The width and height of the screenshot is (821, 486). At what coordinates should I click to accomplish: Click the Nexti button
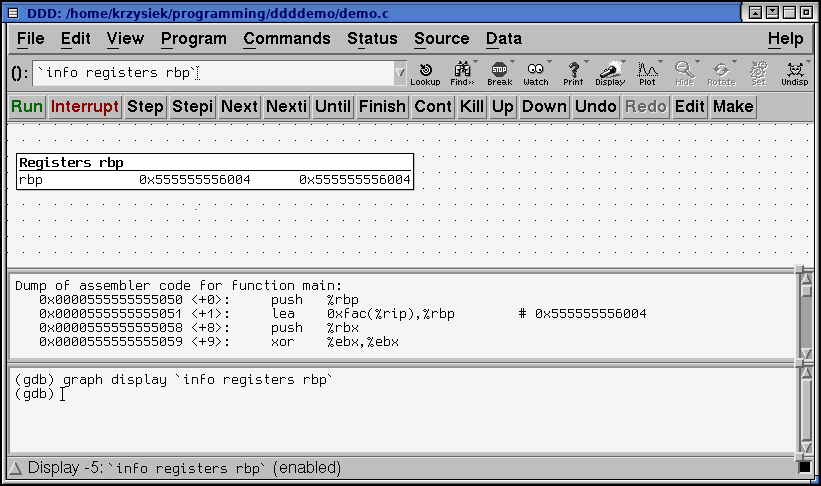tap(286, 107)
